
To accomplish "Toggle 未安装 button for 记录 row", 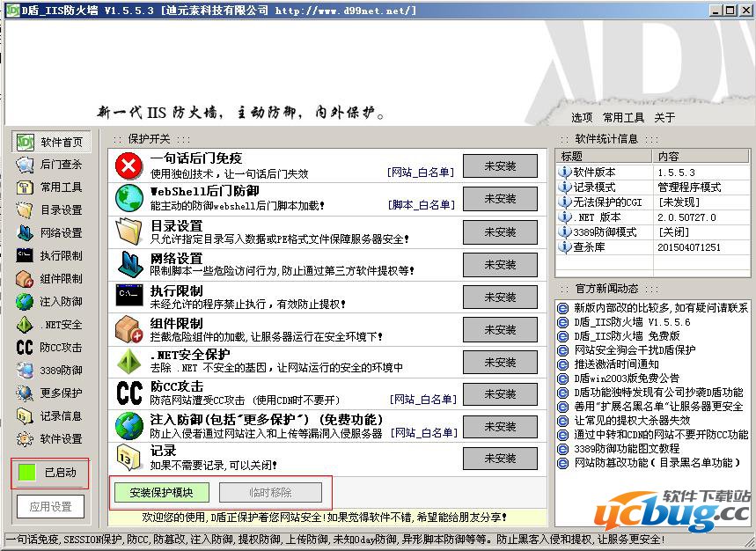I will pyautogui.click(x=500, y=459).
